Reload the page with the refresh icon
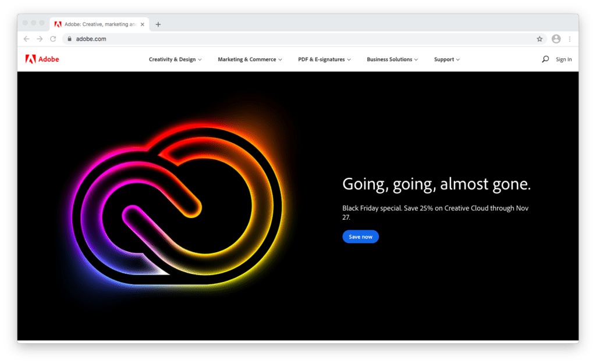This screenshot has width=596, height=364. click(x=53, y=39)
